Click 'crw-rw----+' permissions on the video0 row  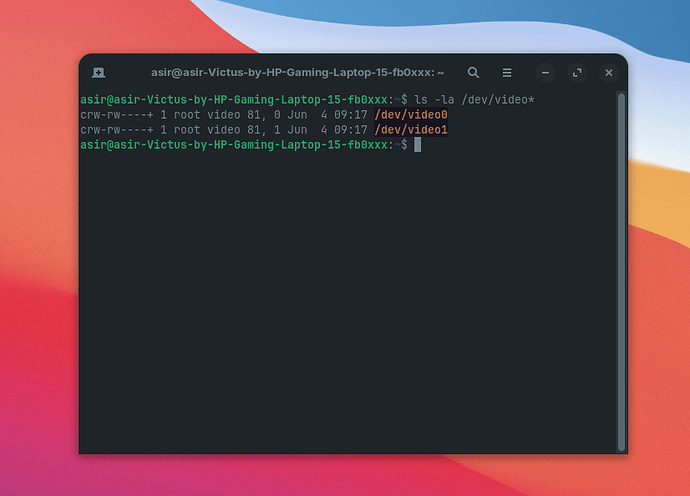[x=117, y=115]
